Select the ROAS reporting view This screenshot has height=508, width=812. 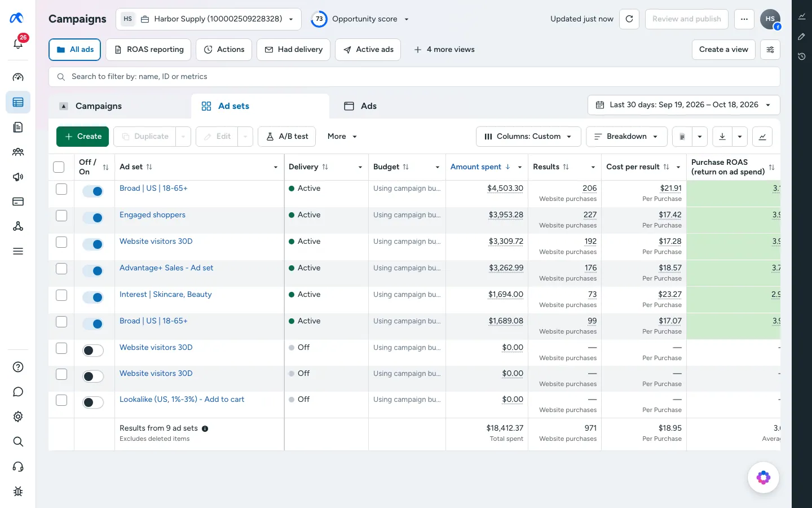pyautogui.click(x=149, y=50)
